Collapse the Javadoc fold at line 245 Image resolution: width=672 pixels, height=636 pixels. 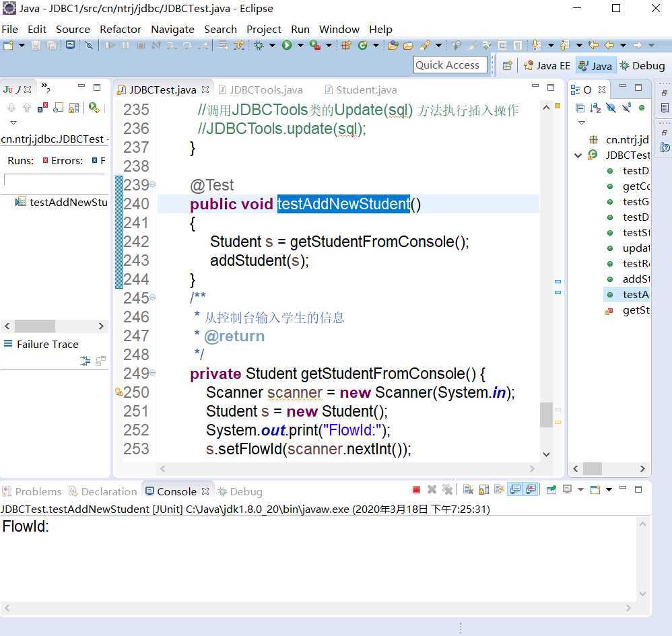coord(153,297)
